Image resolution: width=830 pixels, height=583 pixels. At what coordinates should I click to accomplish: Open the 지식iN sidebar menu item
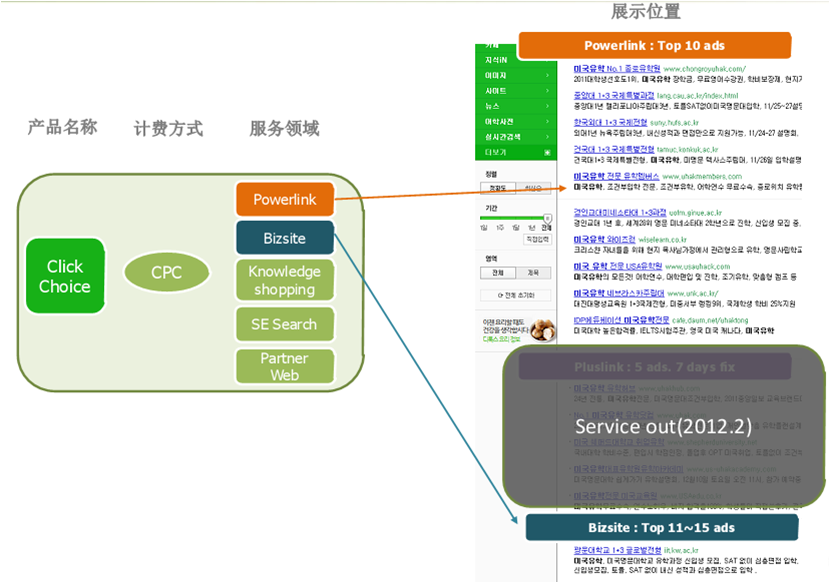516,60
